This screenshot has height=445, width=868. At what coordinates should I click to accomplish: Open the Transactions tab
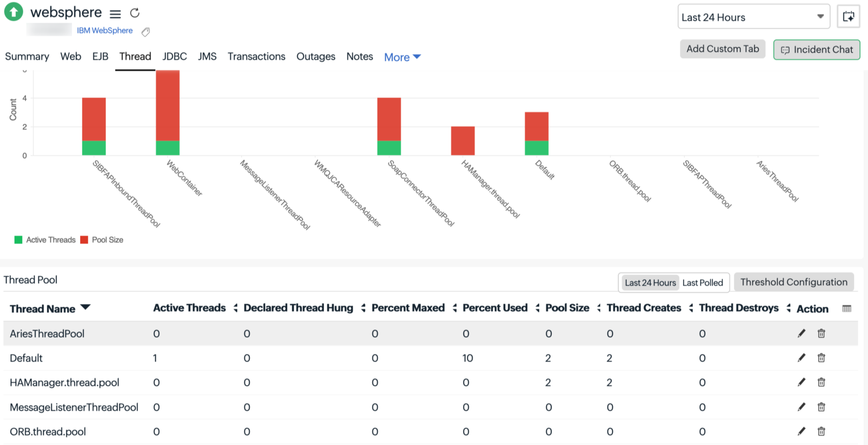pos(256,57)
